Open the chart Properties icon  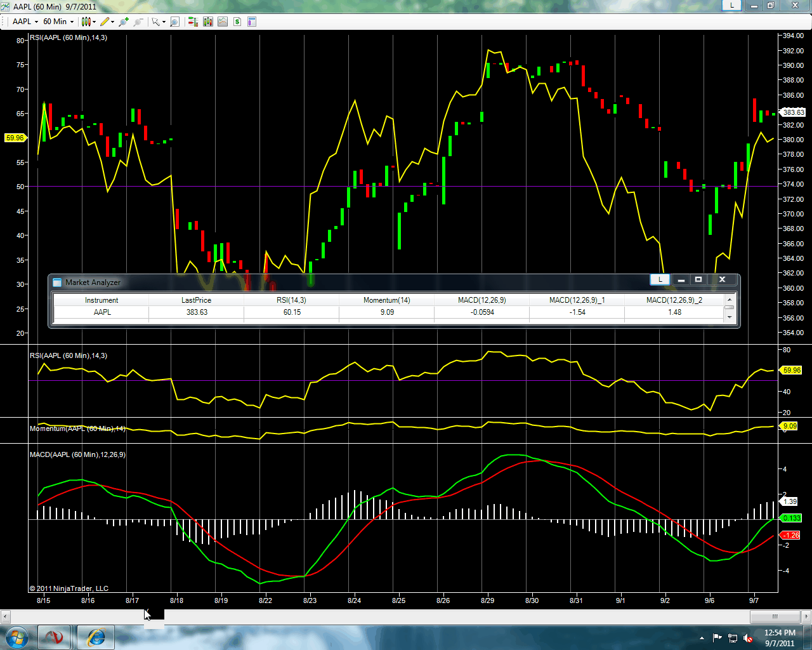pos(252,22)
